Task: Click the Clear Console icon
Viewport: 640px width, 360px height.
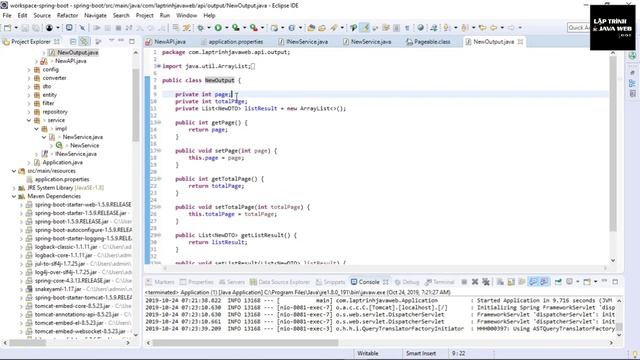Action: click(500, 282)
